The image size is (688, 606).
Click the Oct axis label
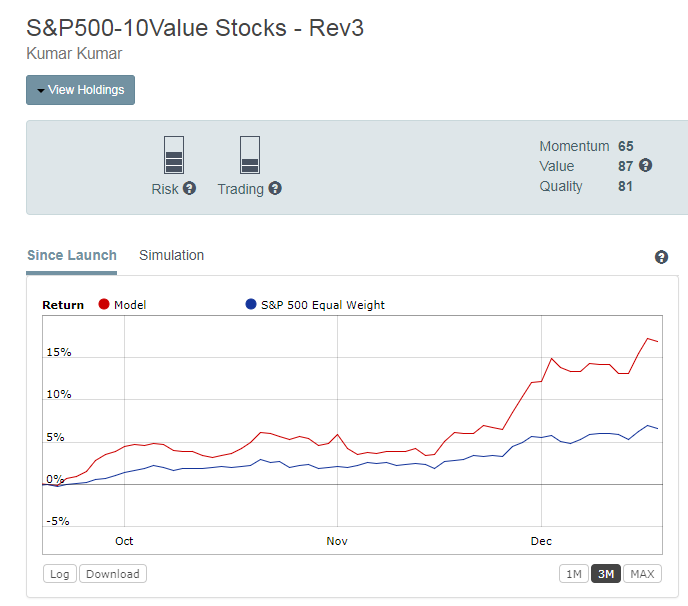(x=124, y=541)
